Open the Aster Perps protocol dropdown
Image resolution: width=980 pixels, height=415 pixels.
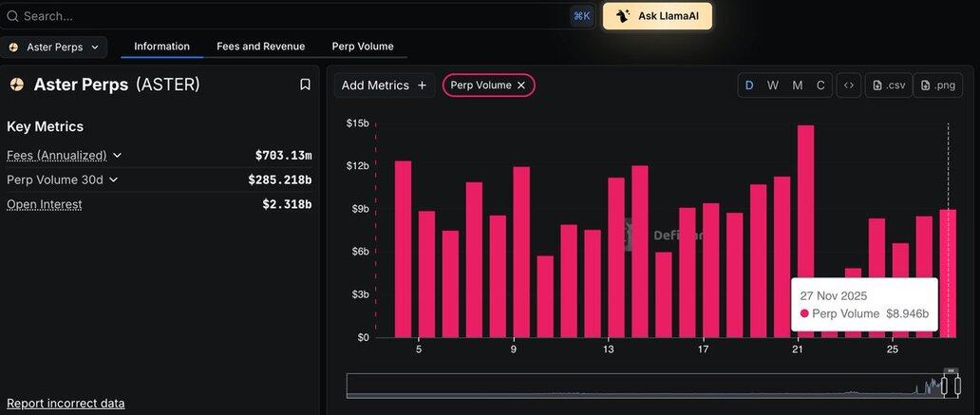coord(54,47)
